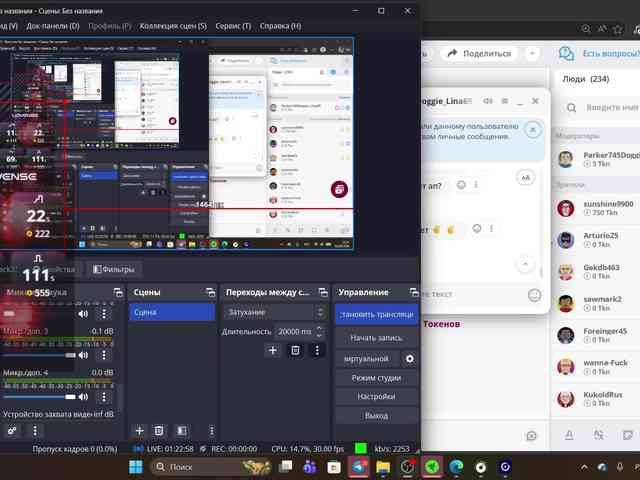Open Microsoft Edge from taskbar

coord(456,467)
